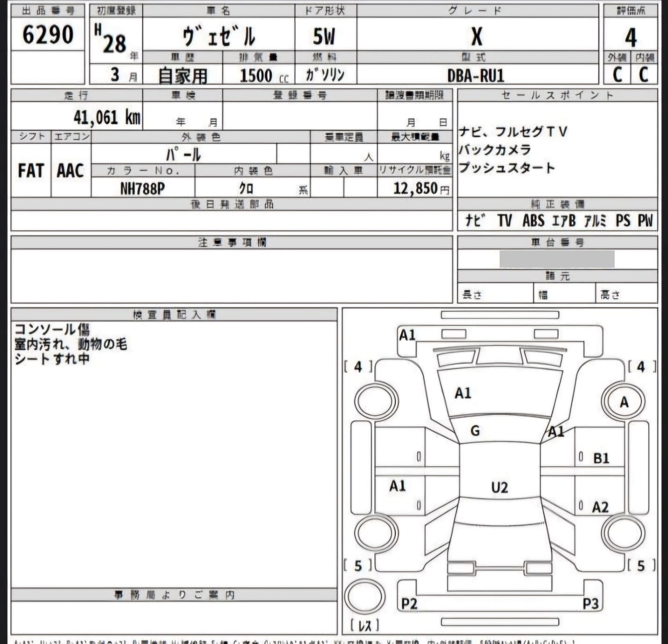The width and height of the screenshot is (668, 644).
Task: Click レス label under spare tire
Action: tap(365, 625)
